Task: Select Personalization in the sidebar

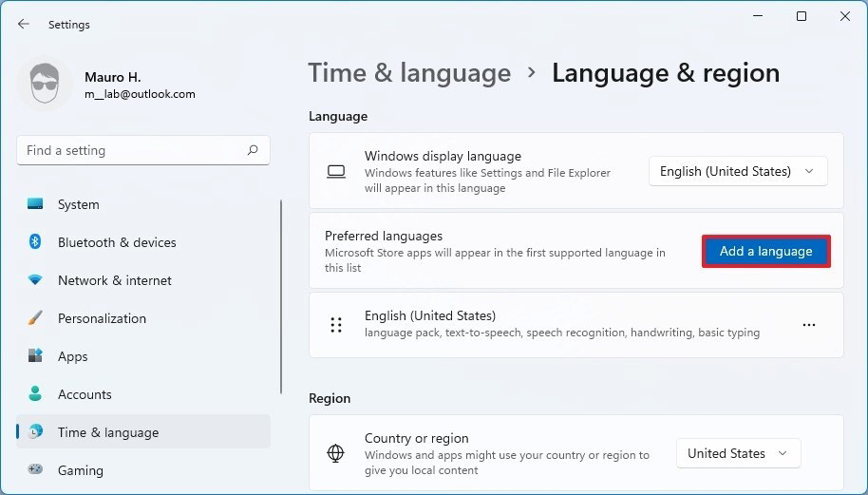Action: pos(143,318)
